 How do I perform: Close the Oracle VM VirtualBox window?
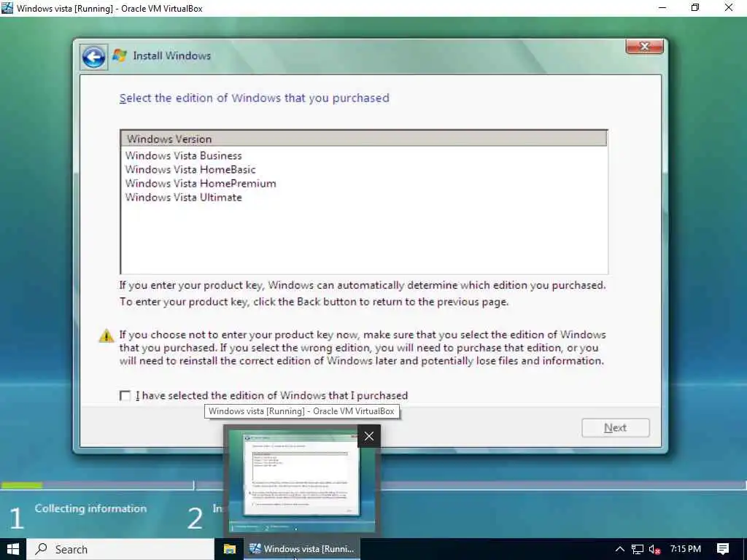[729, 8]
